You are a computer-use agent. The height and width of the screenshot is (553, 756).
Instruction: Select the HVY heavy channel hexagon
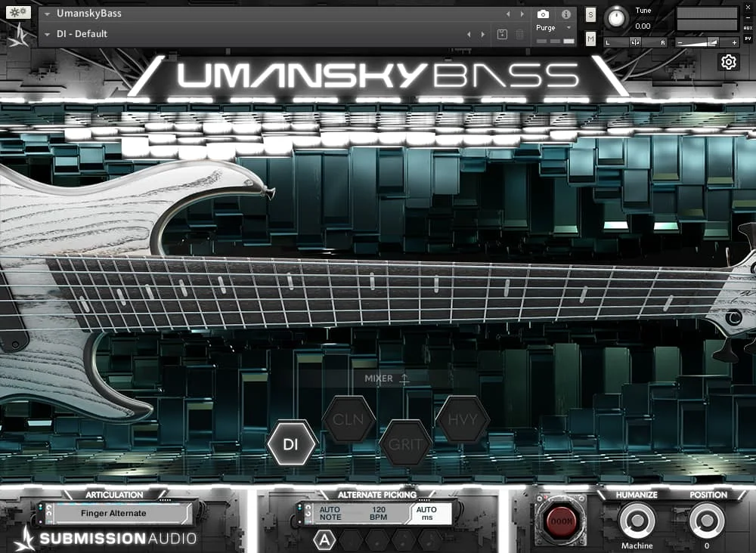[463, 418]
